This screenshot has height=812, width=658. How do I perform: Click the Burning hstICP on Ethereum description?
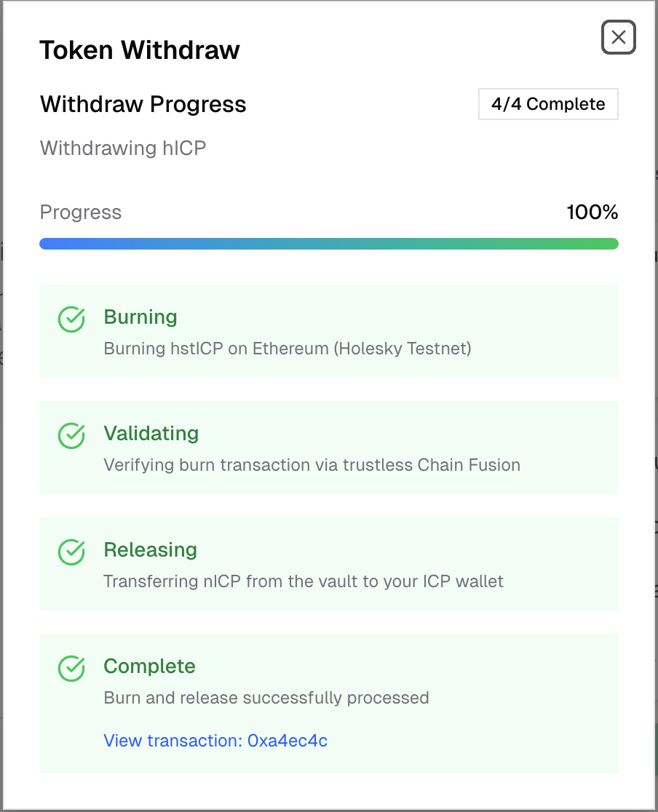[288, 349]
